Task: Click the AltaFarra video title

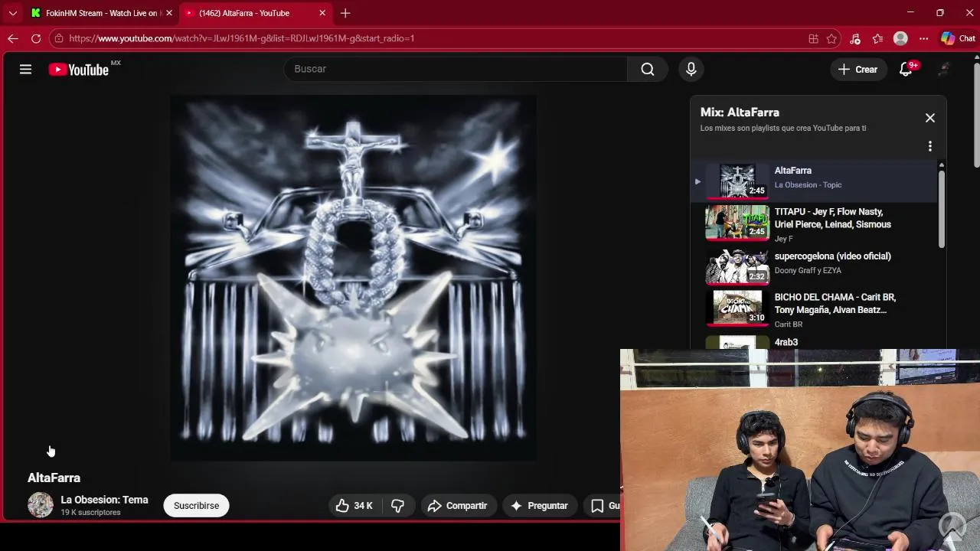Action: tap(54, 478)
